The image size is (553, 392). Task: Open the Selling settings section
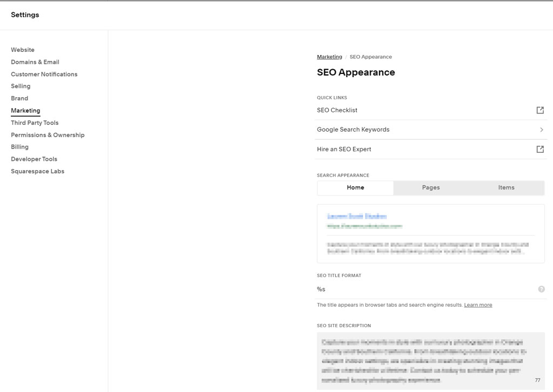[21, 86]
